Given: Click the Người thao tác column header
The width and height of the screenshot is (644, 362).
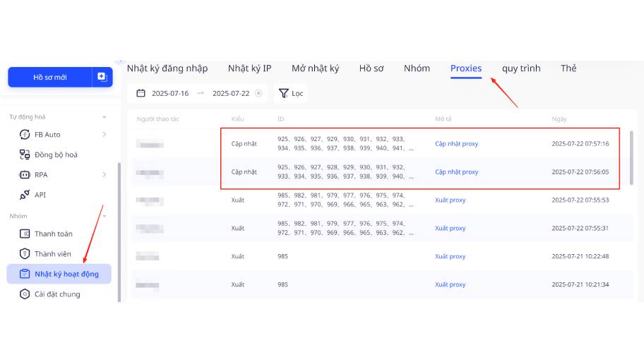Looking at the screenshot, I should 157,119.
